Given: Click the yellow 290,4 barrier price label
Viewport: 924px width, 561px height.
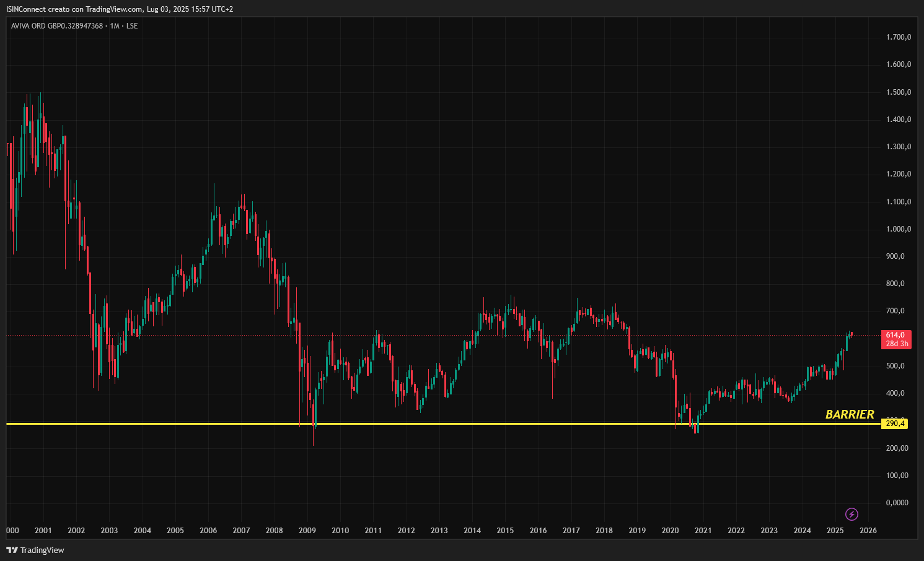Looking at the screenshot, I should click(x=894, y=424).
